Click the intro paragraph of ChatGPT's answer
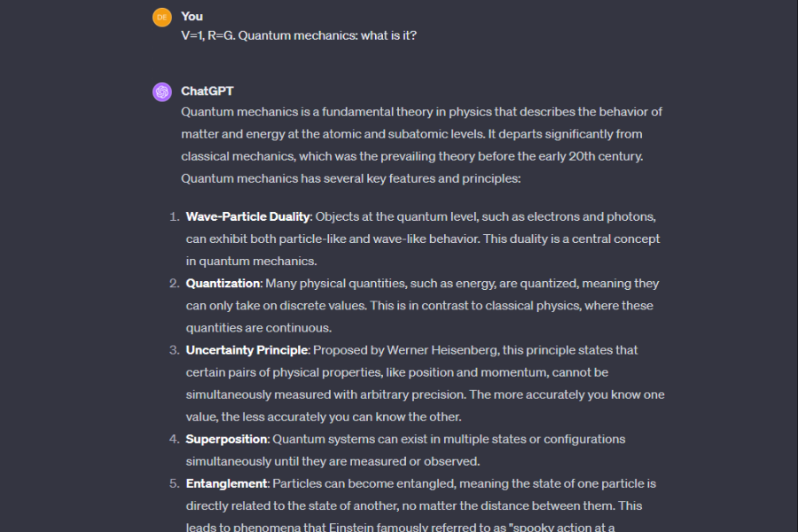 point(421,145)
